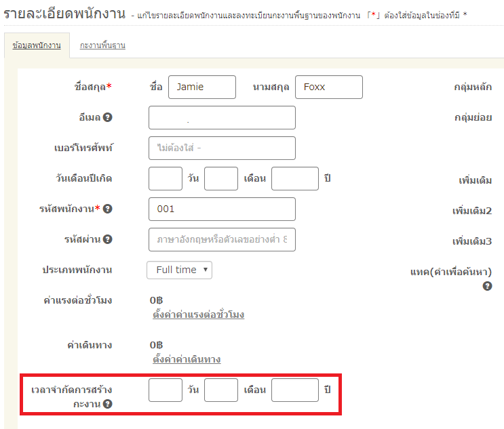Open the help tooltip icon for รหัสผ่าน
This screenshot has height=429, width=504.
point(108,239)
